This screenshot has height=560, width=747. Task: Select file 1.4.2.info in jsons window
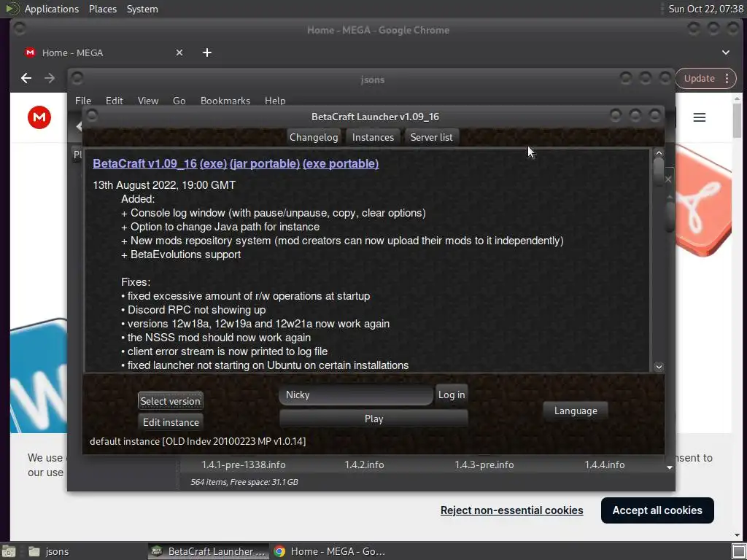[365, 464]
